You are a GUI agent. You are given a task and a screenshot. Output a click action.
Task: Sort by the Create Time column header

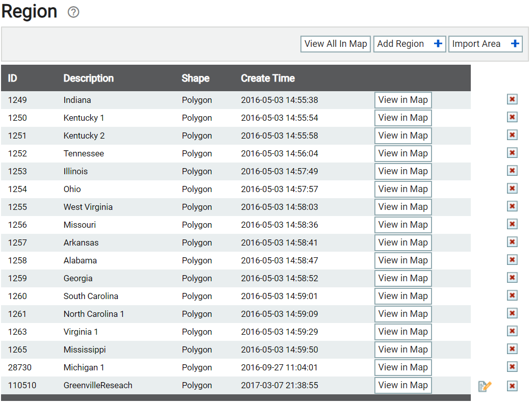click(x=268, y=78)
